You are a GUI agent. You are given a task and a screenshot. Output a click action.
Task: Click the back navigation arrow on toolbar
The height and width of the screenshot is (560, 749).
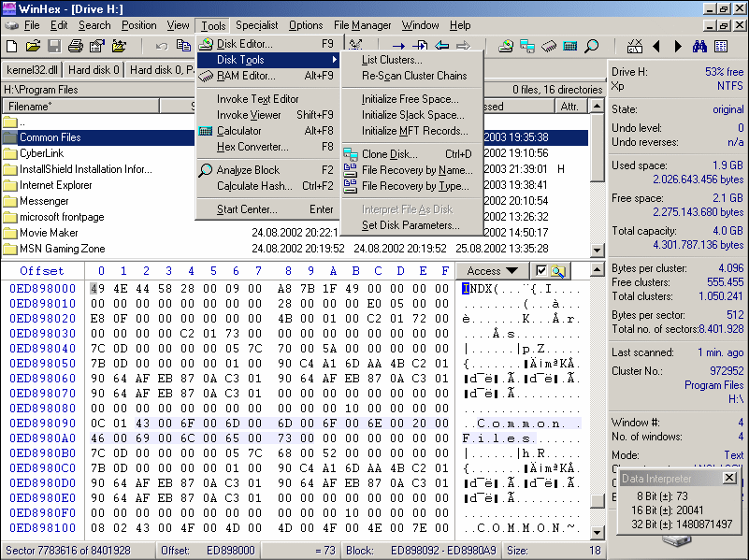(x=655, y=46)
